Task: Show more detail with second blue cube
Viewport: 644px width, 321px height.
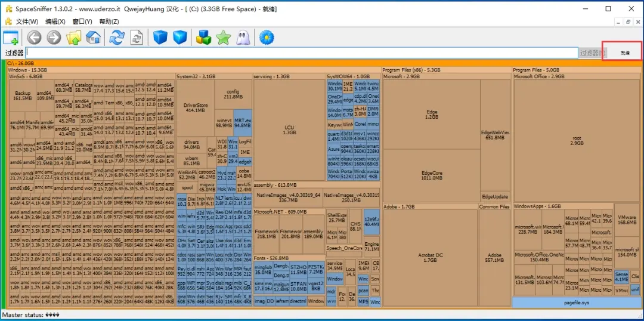Action: click(180, 38)
